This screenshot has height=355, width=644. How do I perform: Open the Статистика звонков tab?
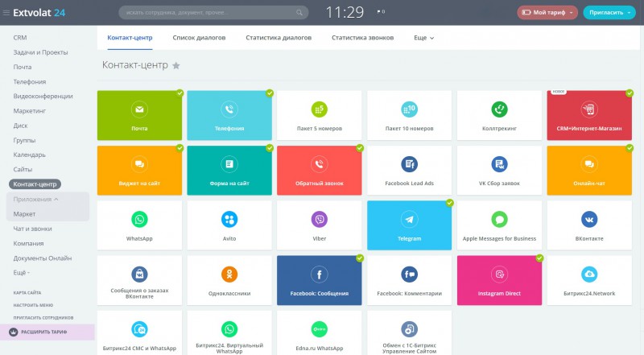363,38
